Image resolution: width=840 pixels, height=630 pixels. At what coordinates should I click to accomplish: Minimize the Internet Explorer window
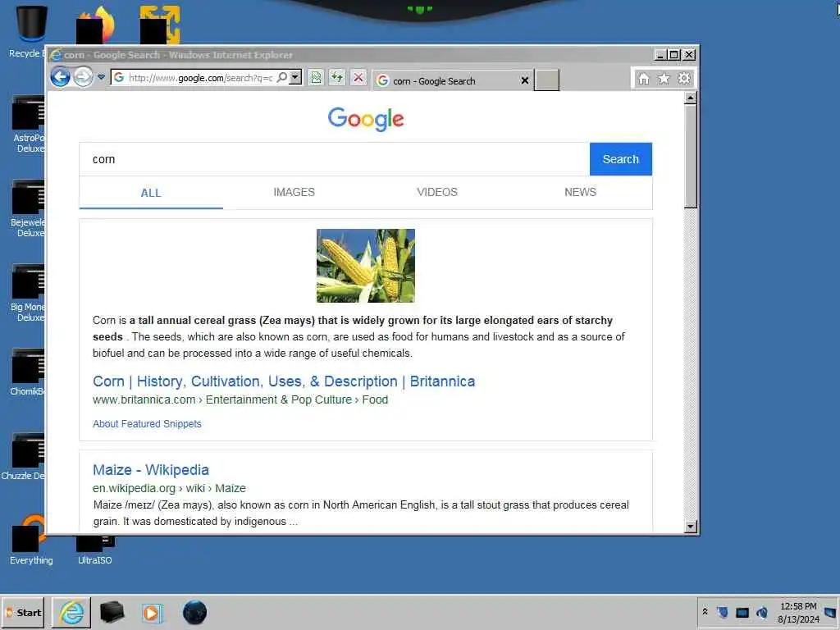[660, 55]
